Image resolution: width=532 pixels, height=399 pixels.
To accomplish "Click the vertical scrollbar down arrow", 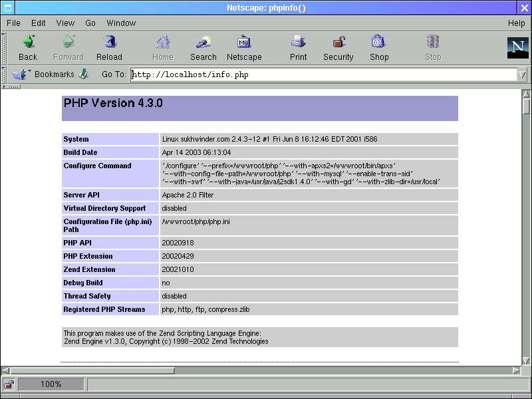I will coord(526,360).
